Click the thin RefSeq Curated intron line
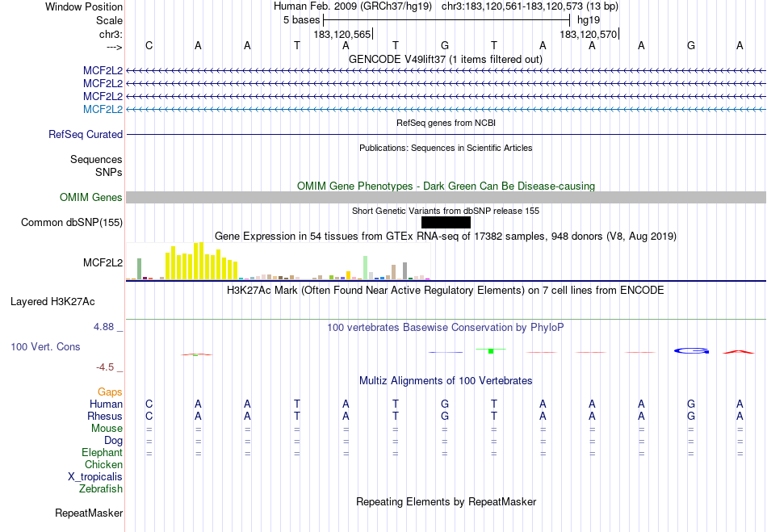 (x=446, y=135)
